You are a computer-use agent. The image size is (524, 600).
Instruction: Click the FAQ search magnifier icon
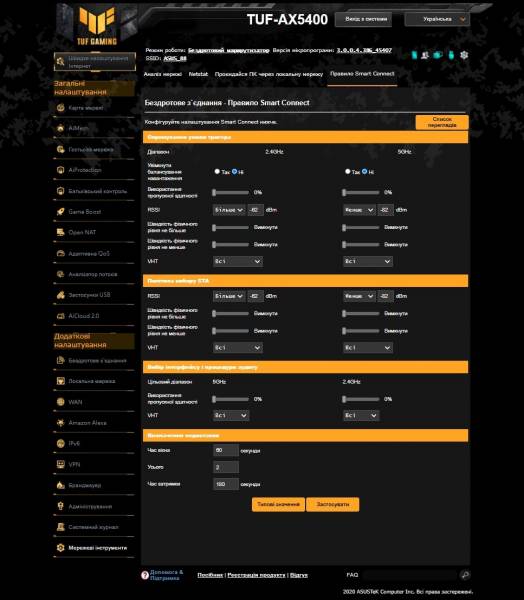(465, 575)
